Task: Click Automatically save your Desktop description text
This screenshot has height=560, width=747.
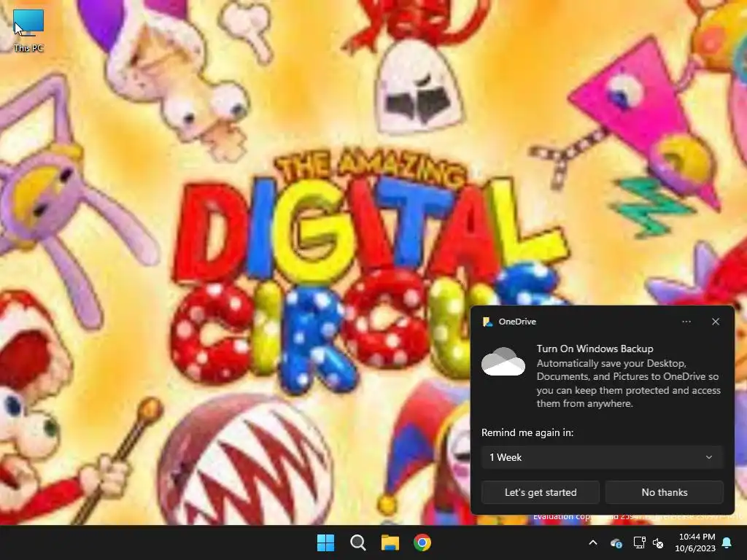Action: click(x=628, y=384)
